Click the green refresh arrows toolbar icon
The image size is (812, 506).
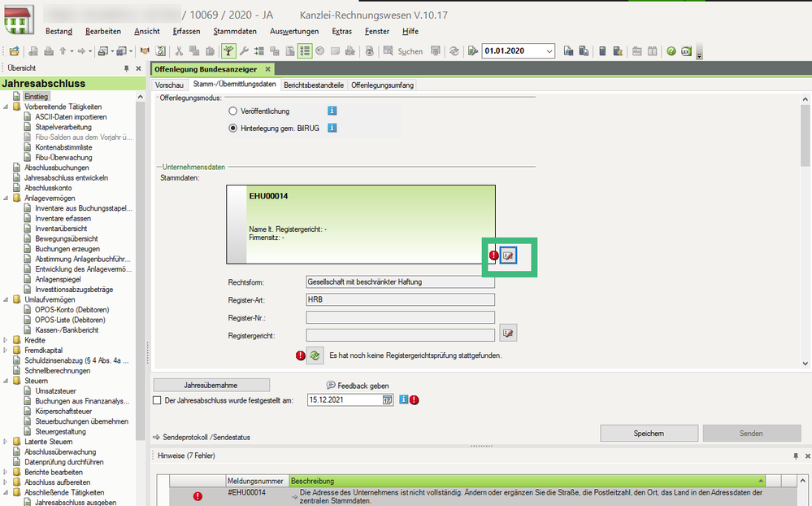(454, 50)
